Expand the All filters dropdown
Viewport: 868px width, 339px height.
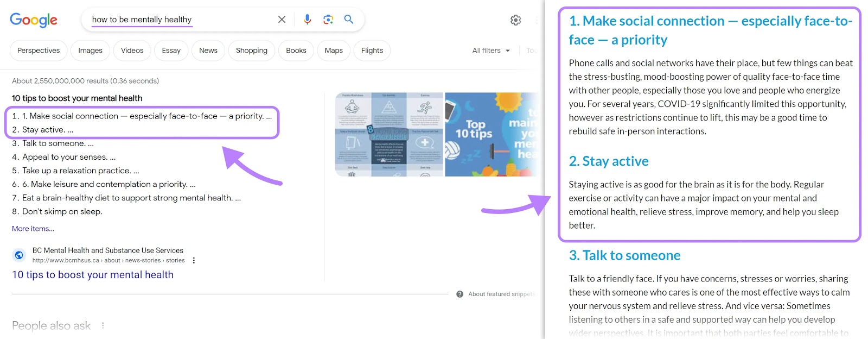click(491, 51)
